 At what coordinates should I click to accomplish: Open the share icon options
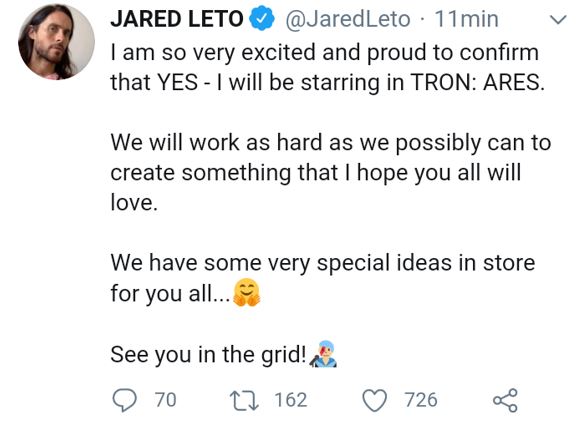[505, 400]
